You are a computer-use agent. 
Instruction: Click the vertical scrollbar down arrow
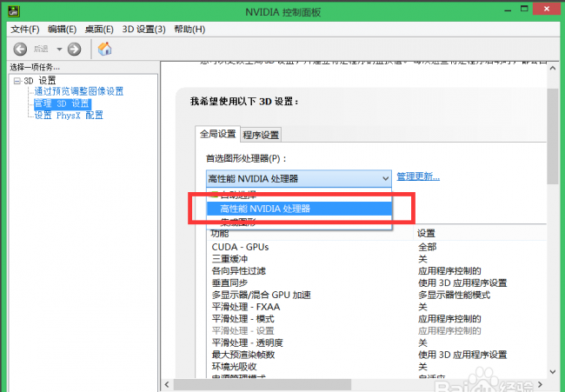(x=552, y=371)
